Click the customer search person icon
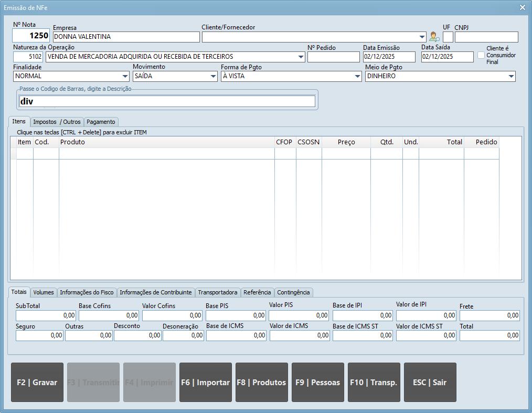The height and width of the screenshot is (413, 532). (x=434, y=37)
